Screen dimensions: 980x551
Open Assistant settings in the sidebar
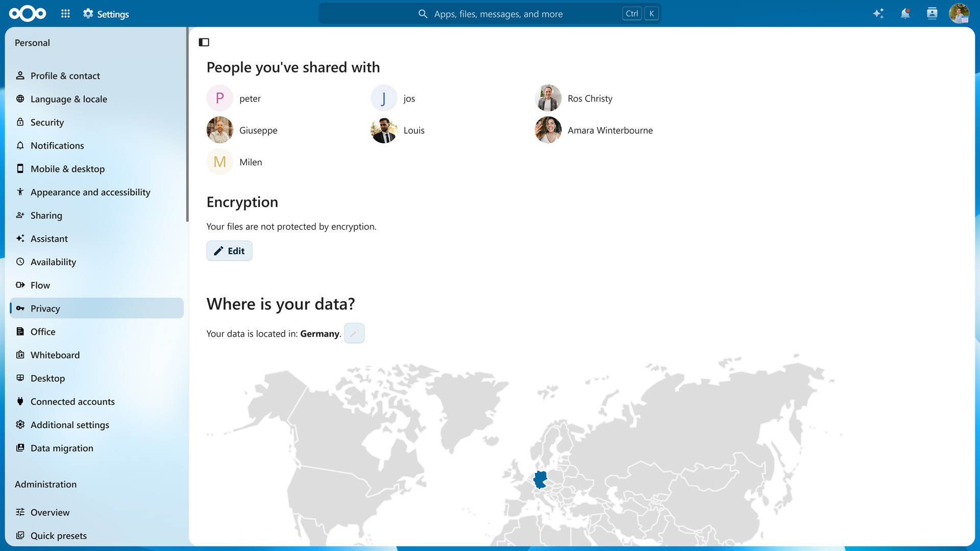coord(96,239)
